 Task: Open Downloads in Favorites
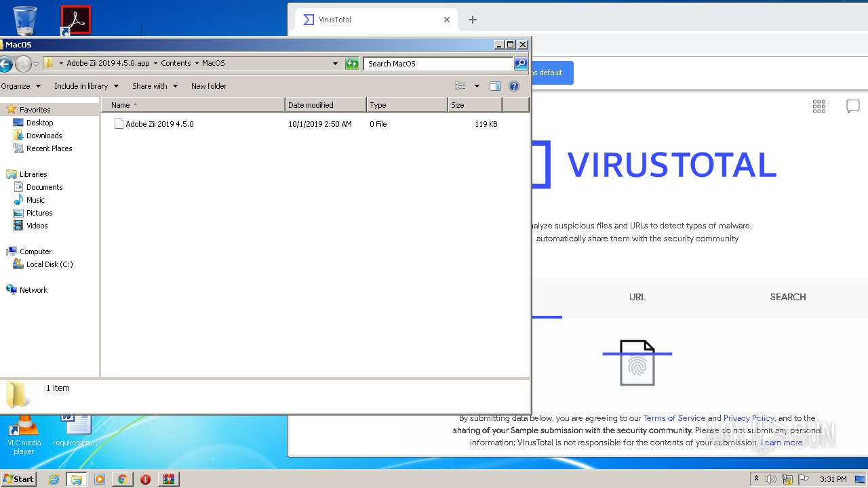[44, 136]
